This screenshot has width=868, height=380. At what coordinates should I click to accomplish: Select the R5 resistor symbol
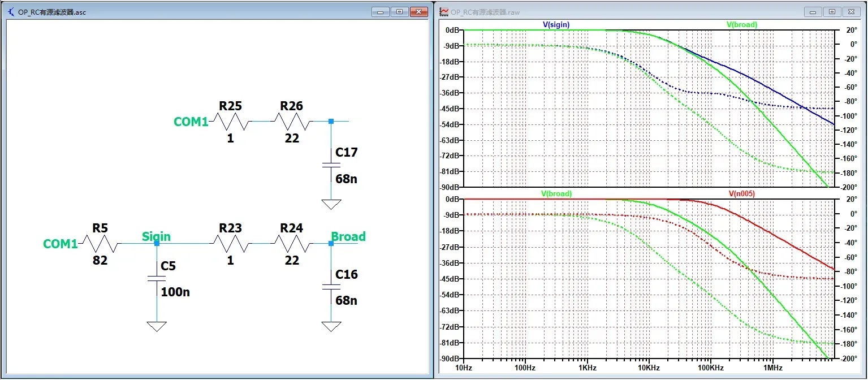click(101, 243)
